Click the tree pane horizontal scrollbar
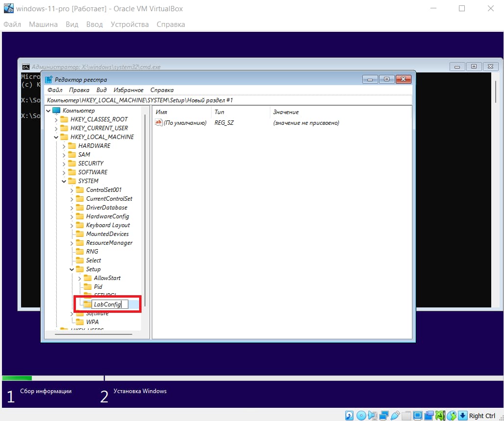 94,334
